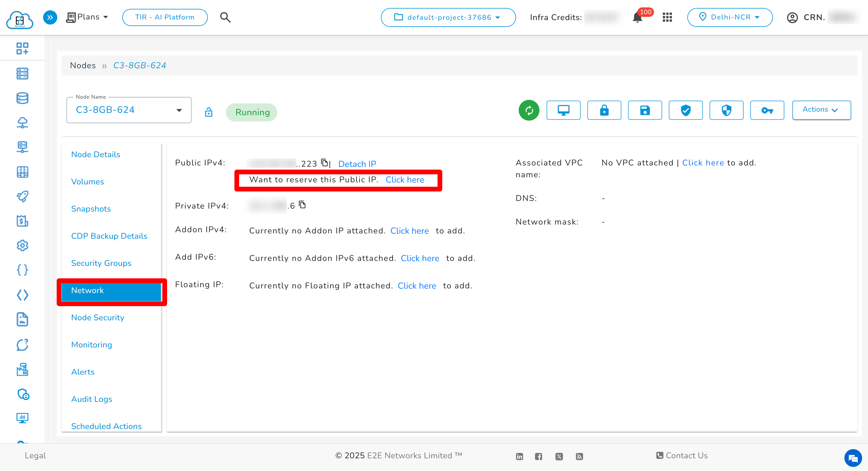
Task: Open default-project-37686 project selector
Action: click(448, 17)
